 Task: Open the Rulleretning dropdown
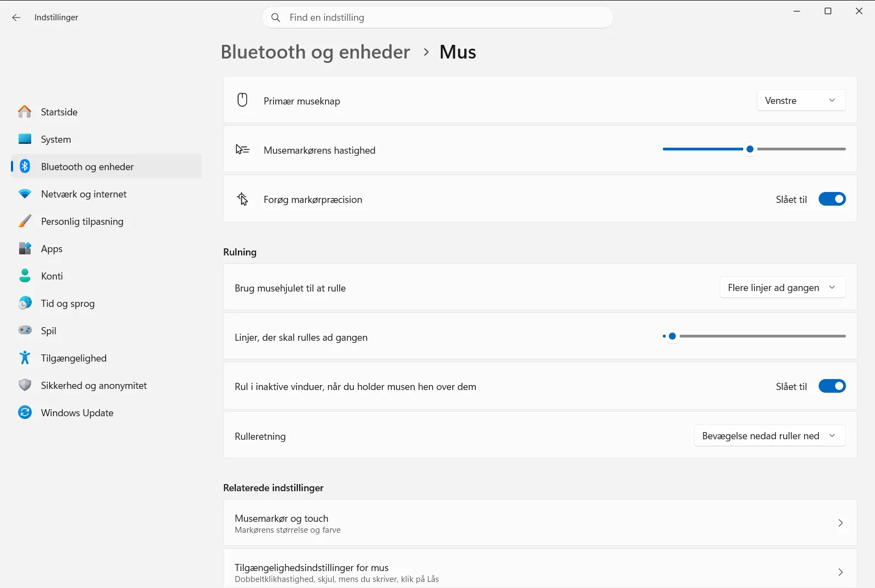(769, 435)
